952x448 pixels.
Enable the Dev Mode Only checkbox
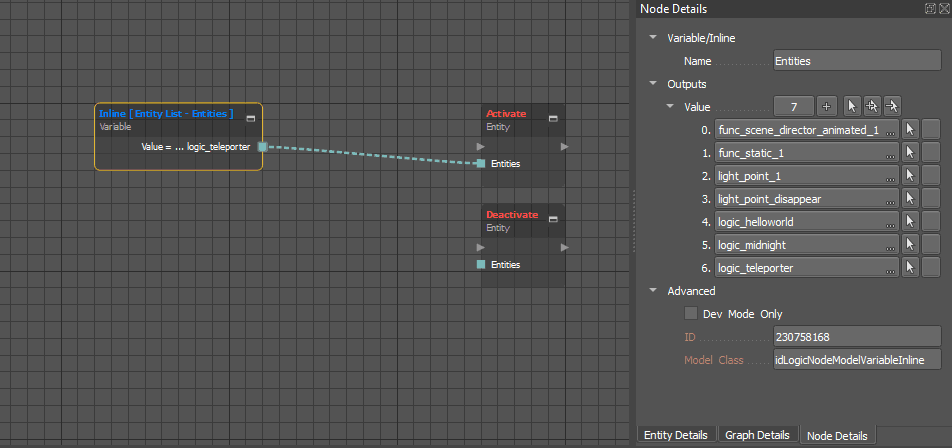(691, 313)
